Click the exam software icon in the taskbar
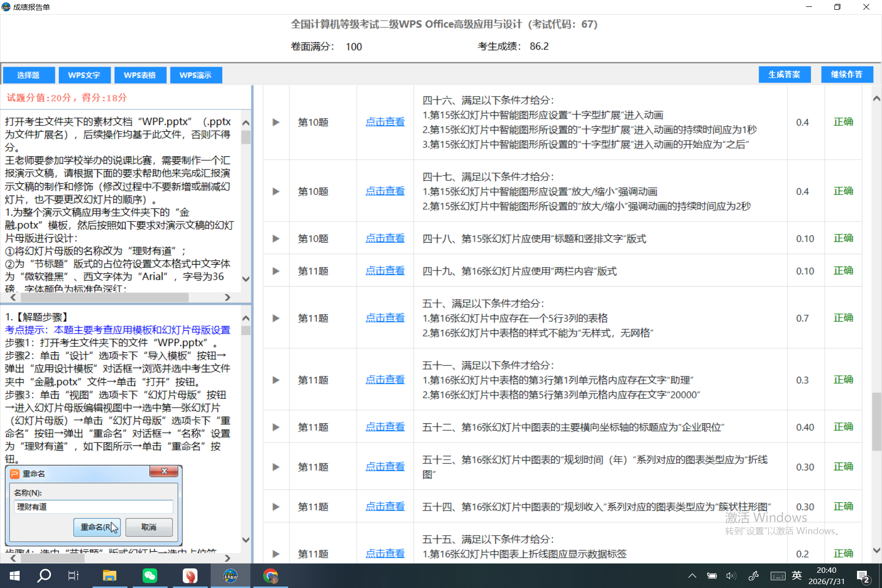The width and height of the screenshot is (882, 588). (230, 576)
